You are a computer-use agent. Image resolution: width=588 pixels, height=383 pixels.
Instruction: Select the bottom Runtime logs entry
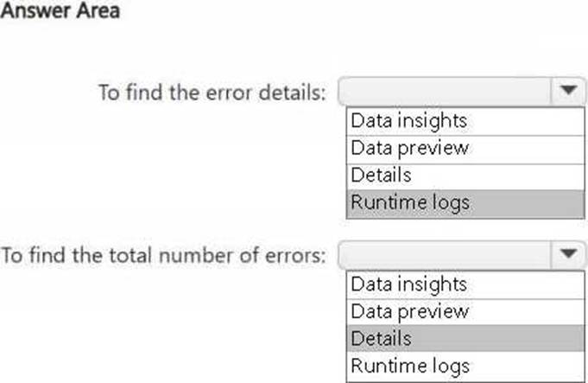pos(465,366)
